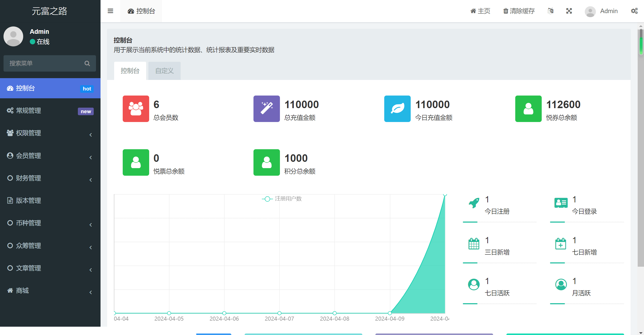644x335 pixels.
Task: Expand the 财务管理 sidebar menu
Action: (49, 178)
